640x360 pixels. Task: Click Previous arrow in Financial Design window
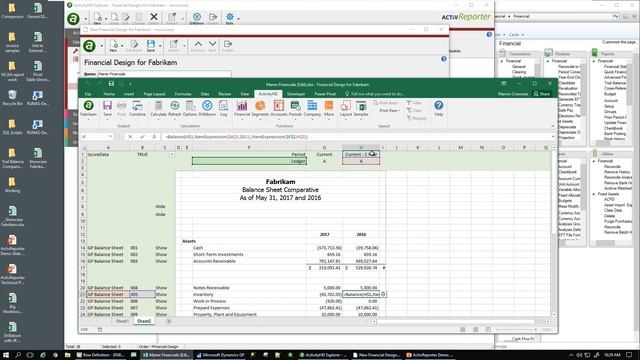[198, 45]
